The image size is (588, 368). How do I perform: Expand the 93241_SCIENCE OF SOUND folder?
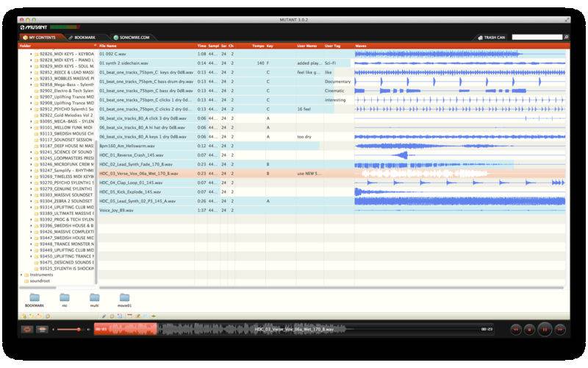tap(31, 152)
